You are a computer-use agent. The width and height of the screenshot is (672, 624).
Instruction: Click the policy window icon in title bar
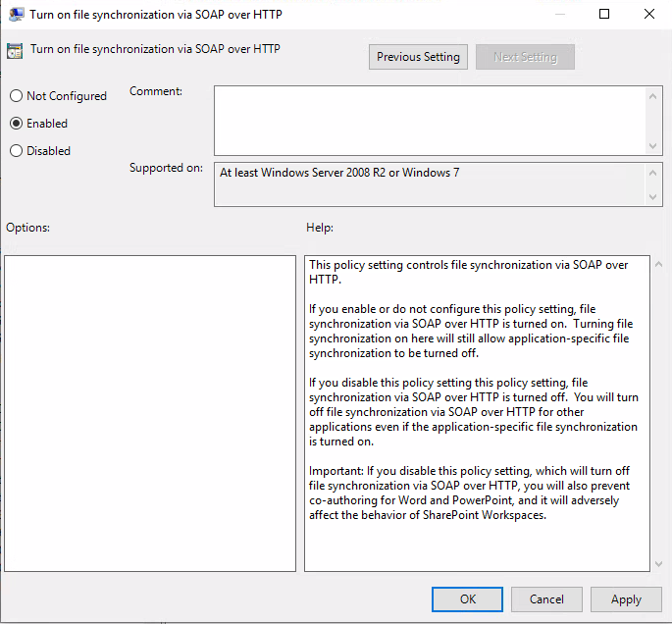point(17,14)
